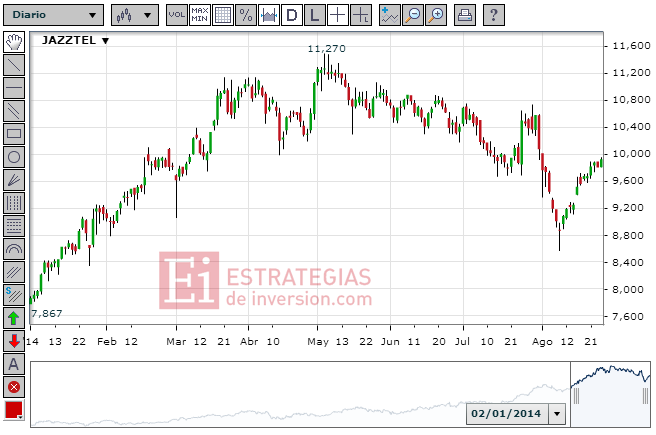Select the text annotation A tool

(x=14, y=364)
